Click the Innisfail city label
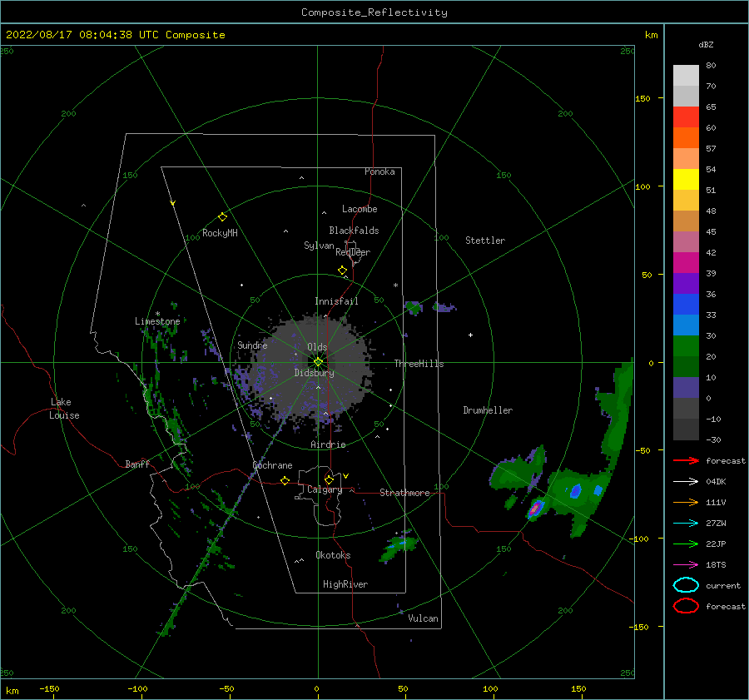Screen dimensions: 749x700 (336, 301)
